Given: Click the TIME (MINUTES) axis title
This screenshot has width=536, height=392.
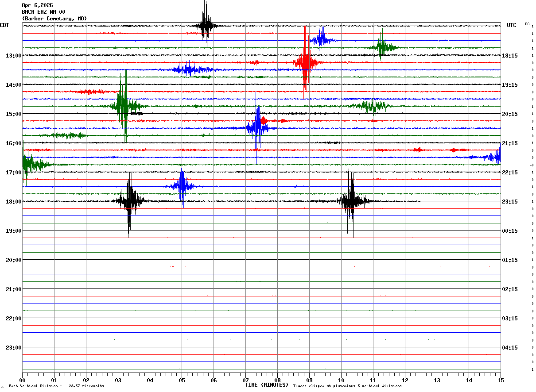Looking at the screenshot, I should [267, 385].
